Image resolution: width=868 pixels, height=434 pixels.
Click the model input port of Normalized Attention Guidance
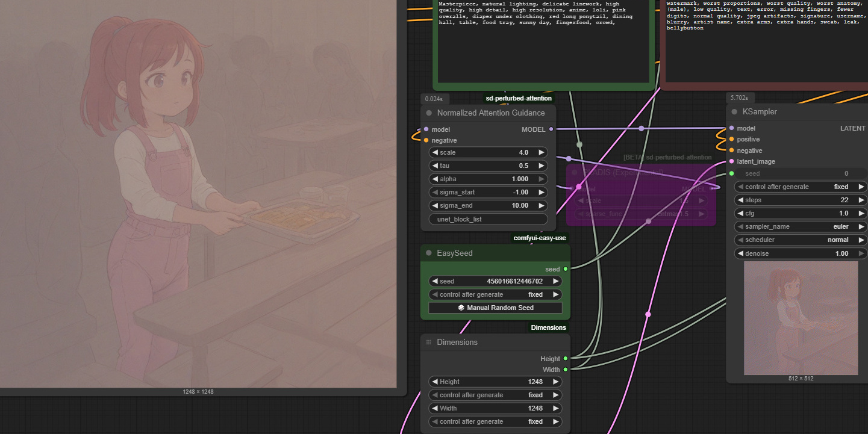tap(426, 129)
